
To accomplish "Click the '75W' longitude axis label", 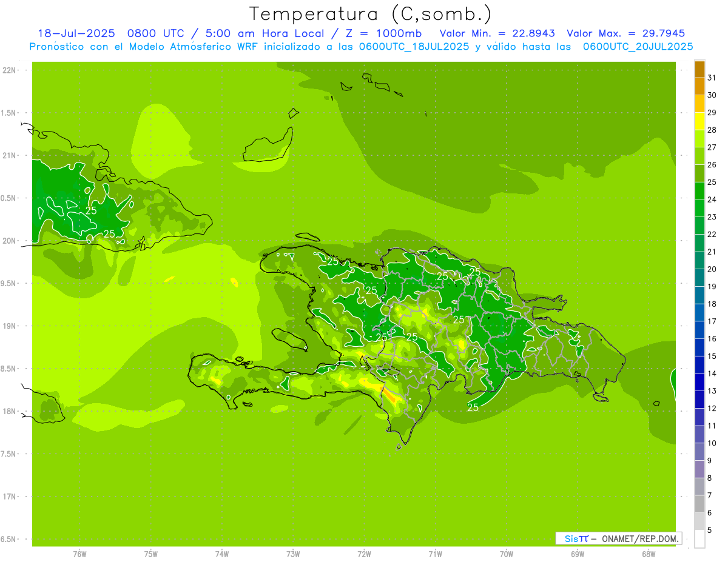I will point(151,554).
